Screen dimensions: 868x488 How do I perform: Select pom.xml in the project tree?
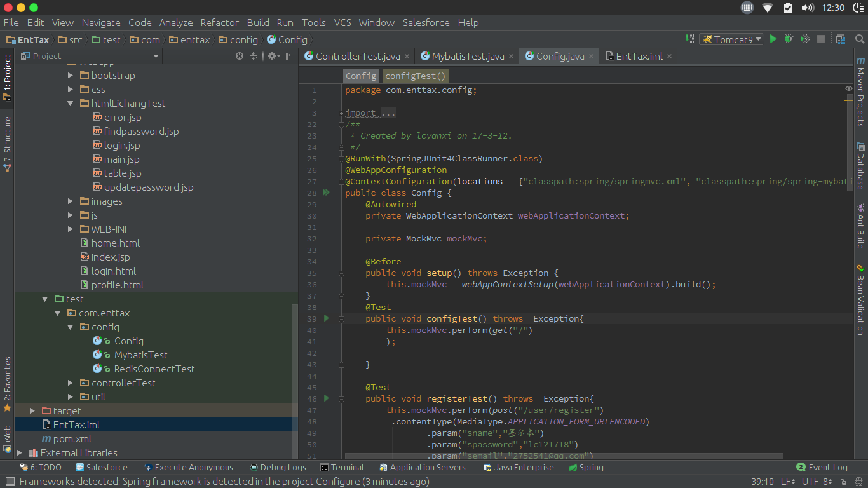click(72, 438)
